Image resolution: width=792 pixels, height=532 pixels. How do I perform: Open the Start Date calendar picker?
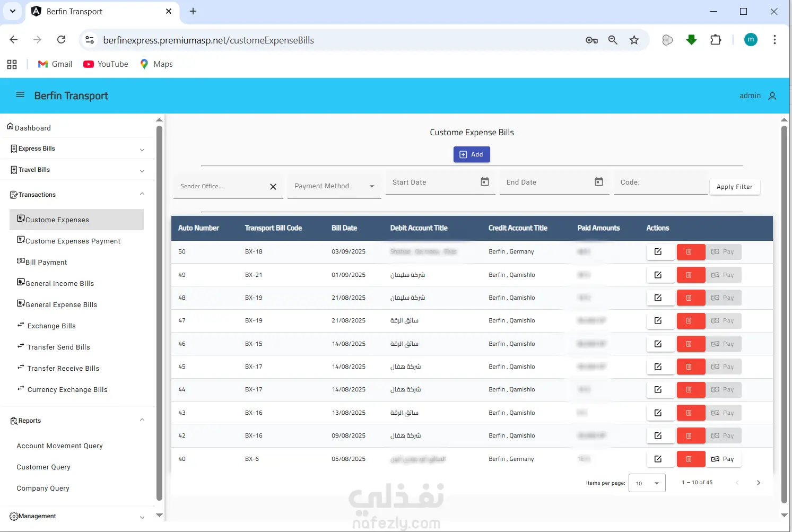[x=485, y=182]
